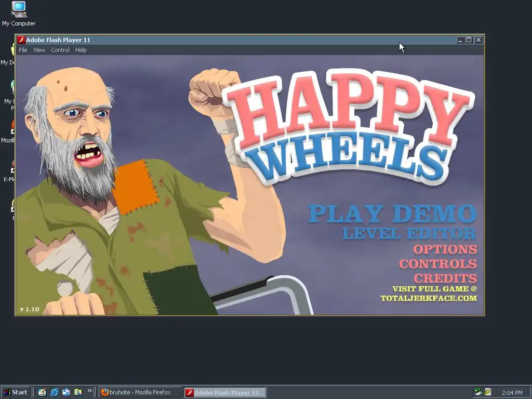Click the Adobe Flash Player 11 taskbar button
Screen dimensions: 532x399
coord(225,392)
